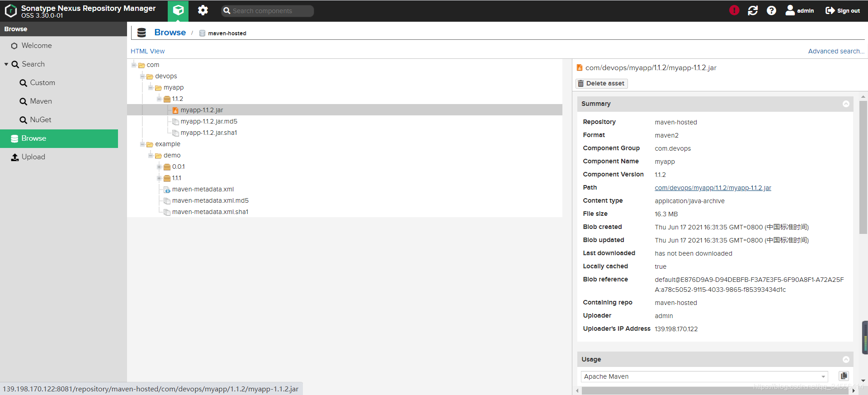Click the red system status alert icon
The width and height of the screenshot is (868, 395).
pyautogui.click(x=734, y=10)
